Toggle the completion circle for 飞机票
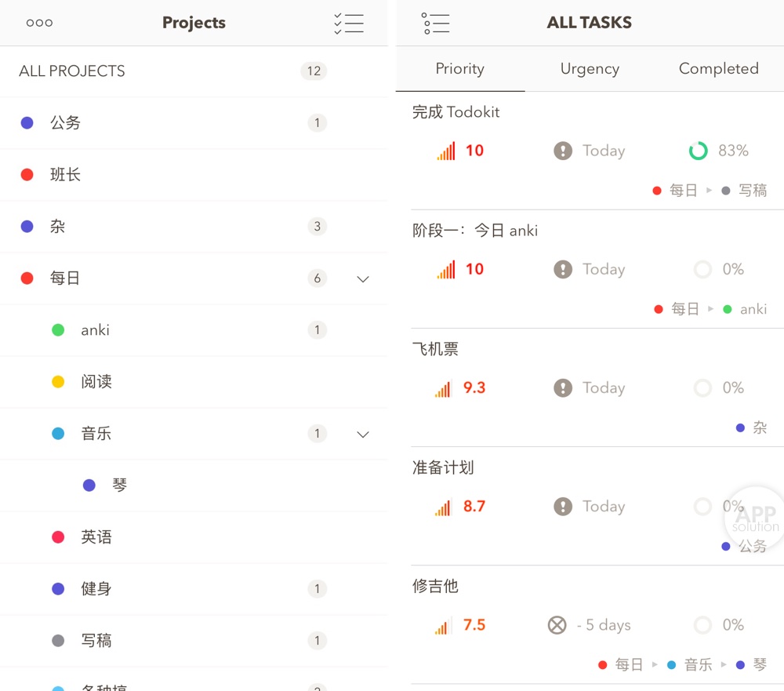784x691 pixels. coord(703,387)
